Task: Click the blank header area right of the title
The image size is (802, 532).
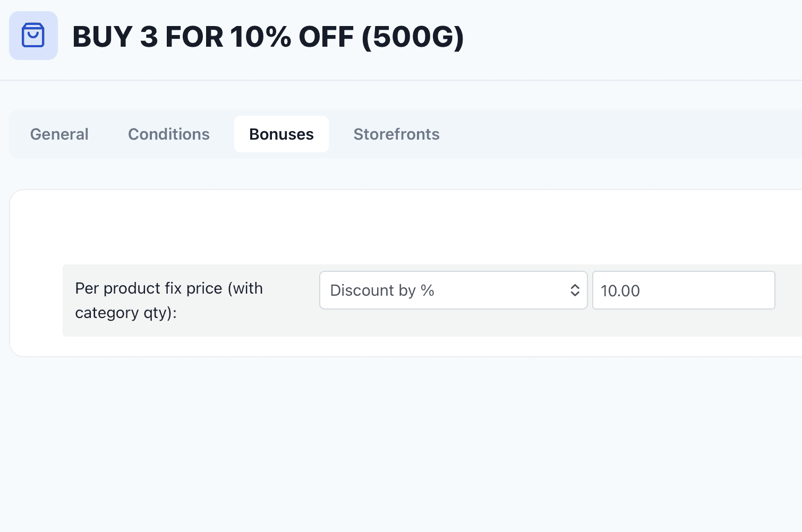Action: [x=632, y=37]
